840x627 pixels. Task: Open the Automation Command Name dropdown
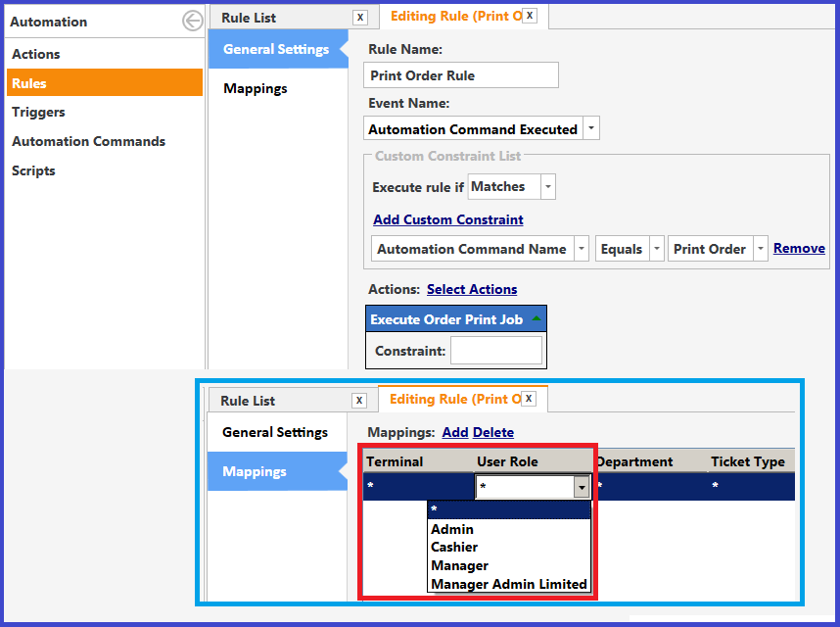(582, 249)
